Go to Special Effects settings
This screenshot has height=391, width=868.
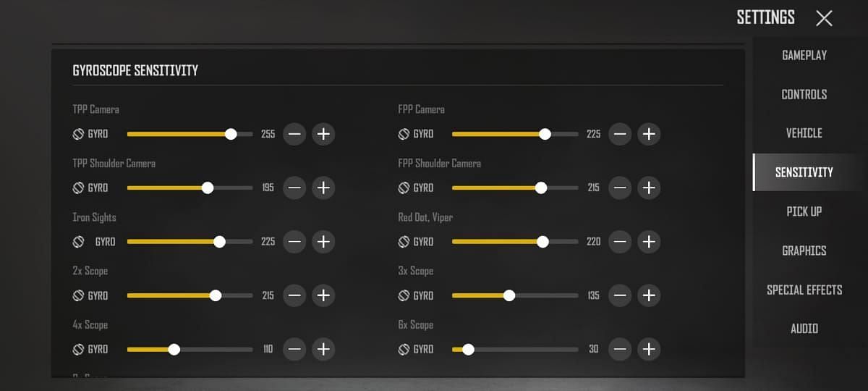coord(804,290)
